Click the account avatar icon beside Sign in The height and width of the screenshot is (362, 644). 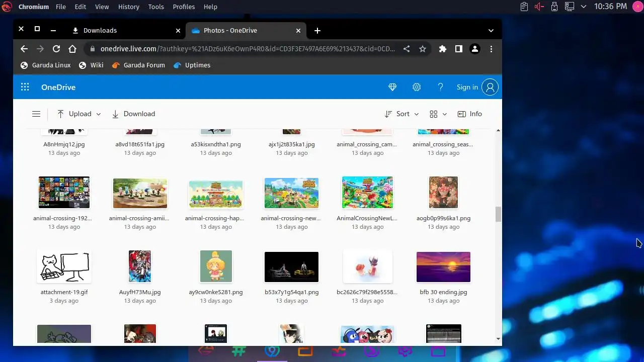click(x=490, y=87)
